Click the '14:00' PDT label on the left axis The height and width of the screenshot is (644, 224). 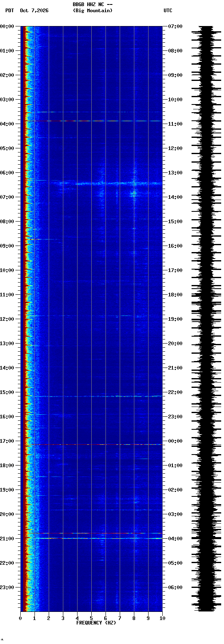click(x=7, y=368)
